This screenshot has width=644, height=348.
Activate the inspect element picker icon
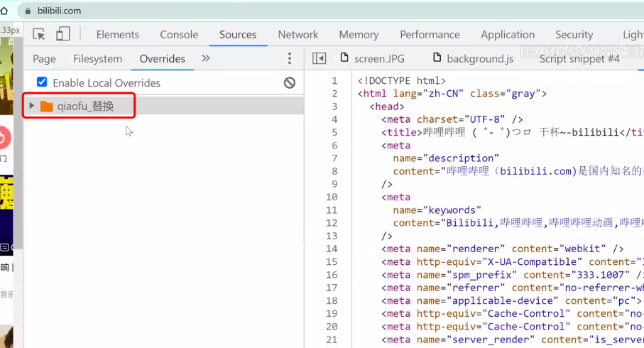click(x=40, y=34)
